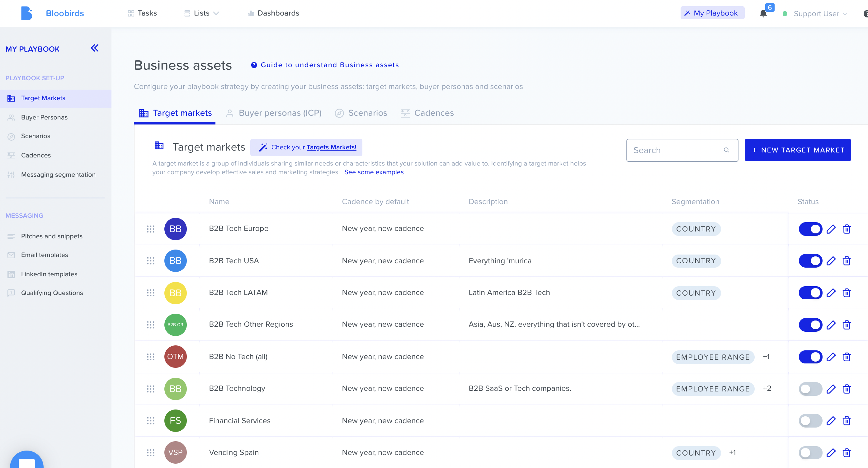This screenshot has height=468, width=868.
Task: Switch to the Buyer personas (ICP) tab
Action: point(274,113)
